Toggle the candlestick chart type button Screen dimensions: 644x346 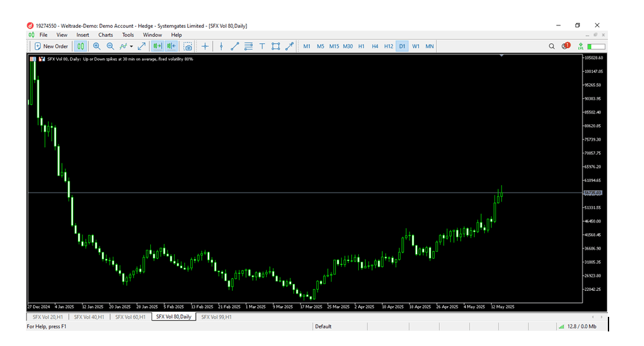[x=80, y=46]
